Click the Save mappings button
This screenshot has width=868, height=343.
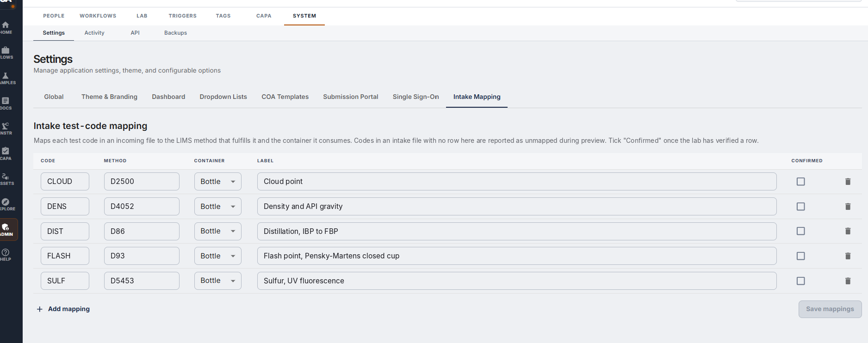point(830,309)
